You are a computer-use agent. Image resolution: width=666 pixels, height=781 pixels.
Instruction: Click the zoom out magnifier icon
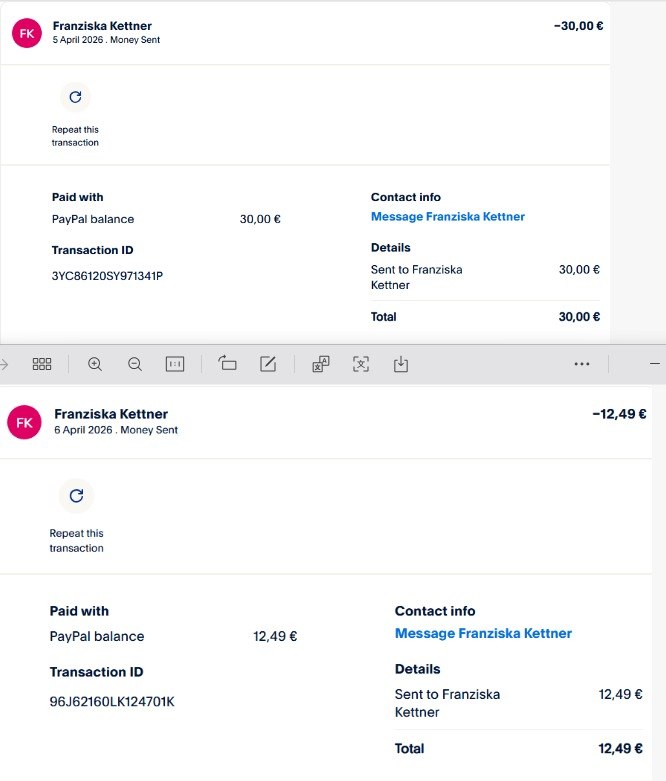[135, 365]
